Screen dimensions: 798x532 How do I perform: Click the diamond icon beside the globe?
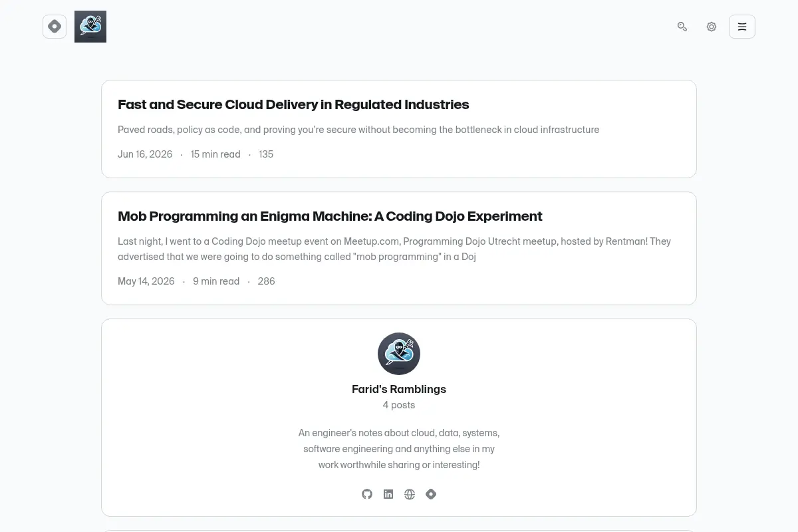[431, 494]
